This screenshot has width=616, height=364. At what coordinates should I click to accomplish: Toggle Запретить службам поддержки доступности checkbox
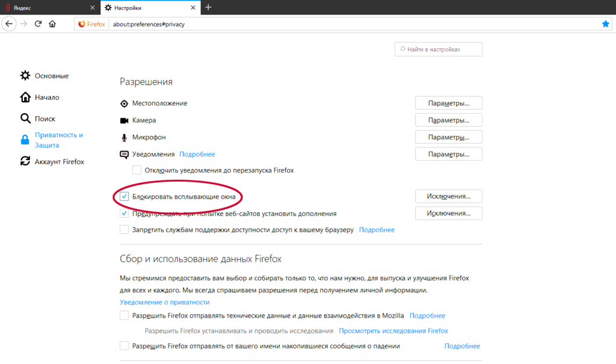[124, 230]
